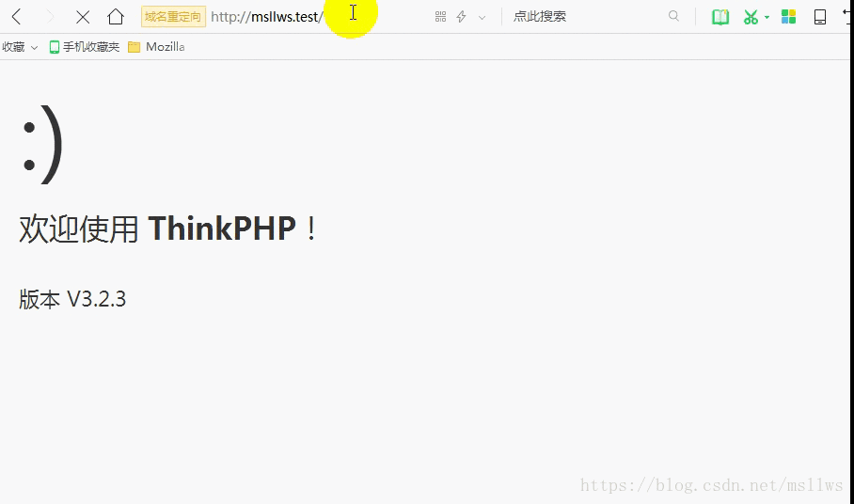Screen dimensions: 854x504
Task: Expand the address bar dropdown chevron
Action: (482, 17)
